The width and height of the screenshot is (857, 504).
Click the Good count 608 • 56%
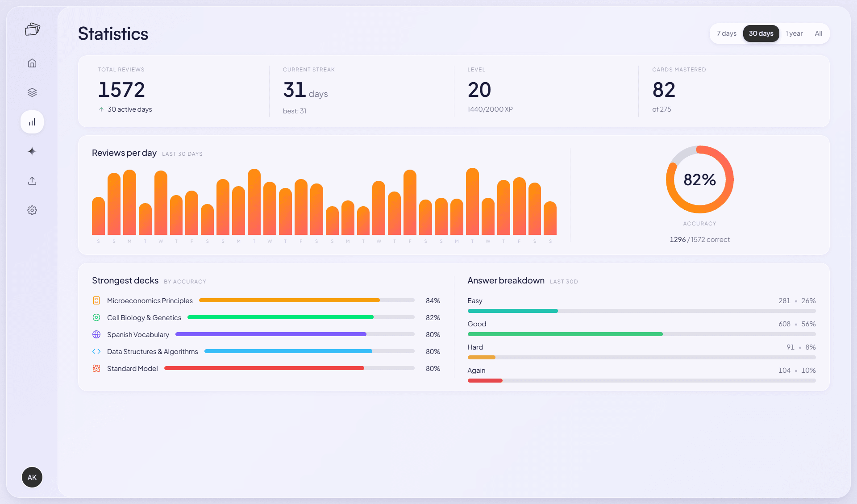coord(797,324)
